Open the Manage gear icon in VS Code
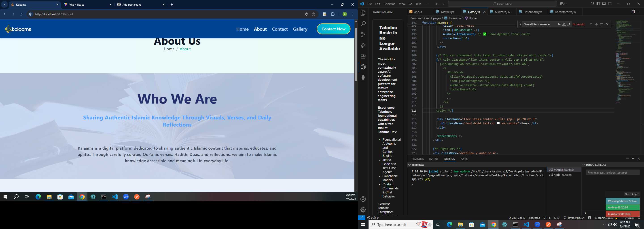This screenshot has width=644, height=229. 363,210
